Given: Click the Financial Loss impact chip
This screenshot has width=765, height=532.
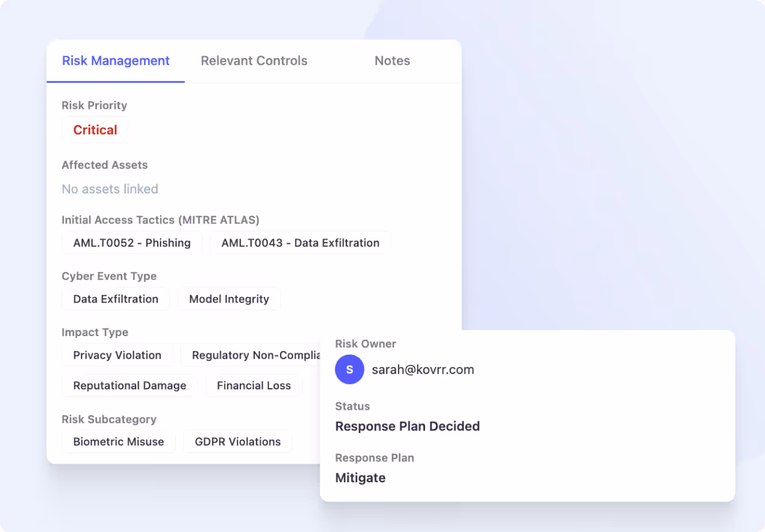Looking at the screenshot, I should pyautogui.click(x=254, y=385).
